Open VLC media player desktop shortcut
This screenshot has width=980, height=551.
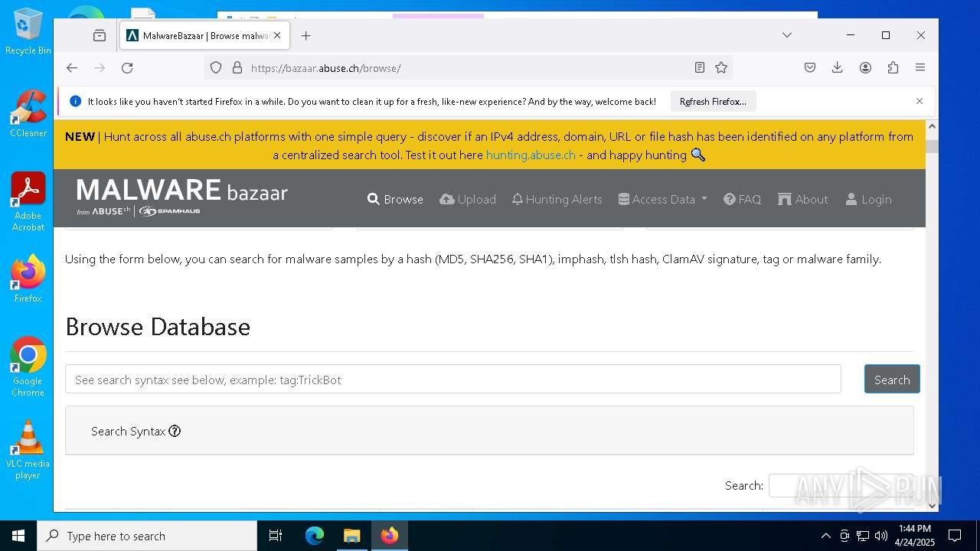pyautogui.click(x=28, y=450)
